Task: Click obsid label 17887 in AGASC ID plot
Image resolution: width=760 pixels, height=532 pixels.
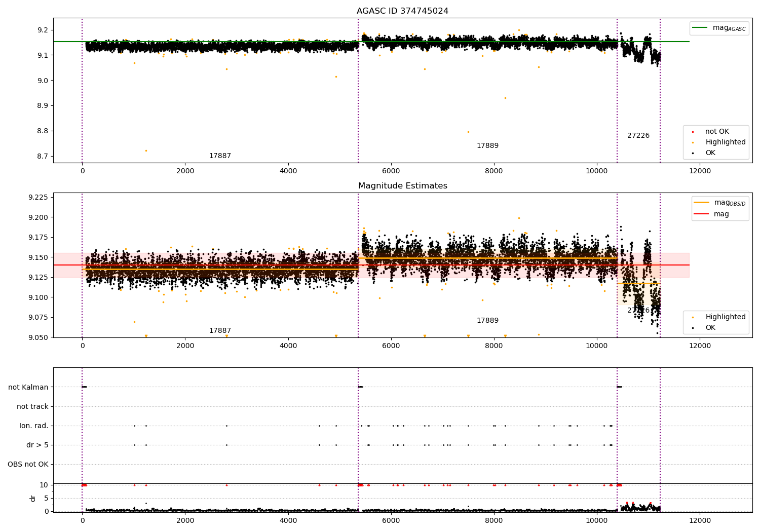Action: (x=220, y=156)
